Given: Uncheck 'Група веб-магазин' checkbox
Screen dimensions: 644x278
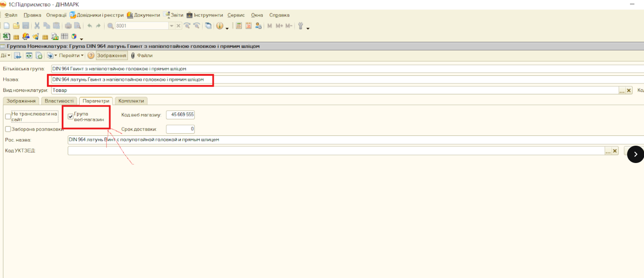Looking at the screenshot, I should (70, 116).
